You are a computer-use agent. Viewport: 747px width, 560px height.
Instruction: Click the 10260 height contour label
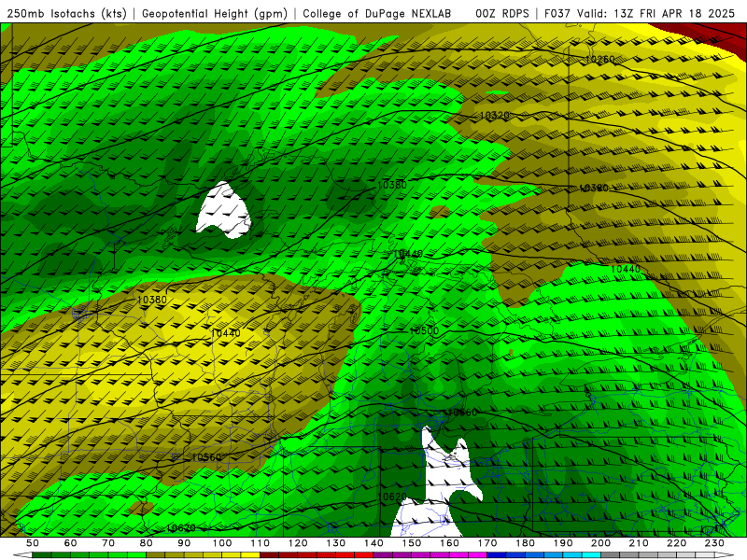tap(599, 60)
